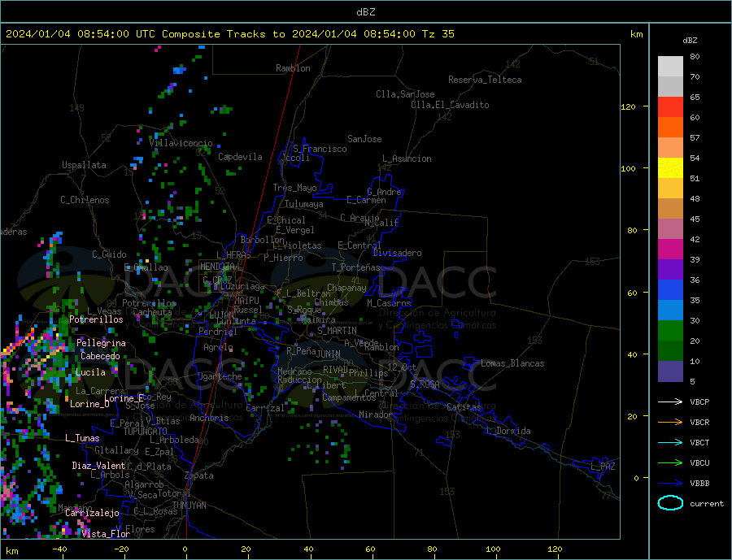Click the 'dBZ' title in the top bar

365,12
